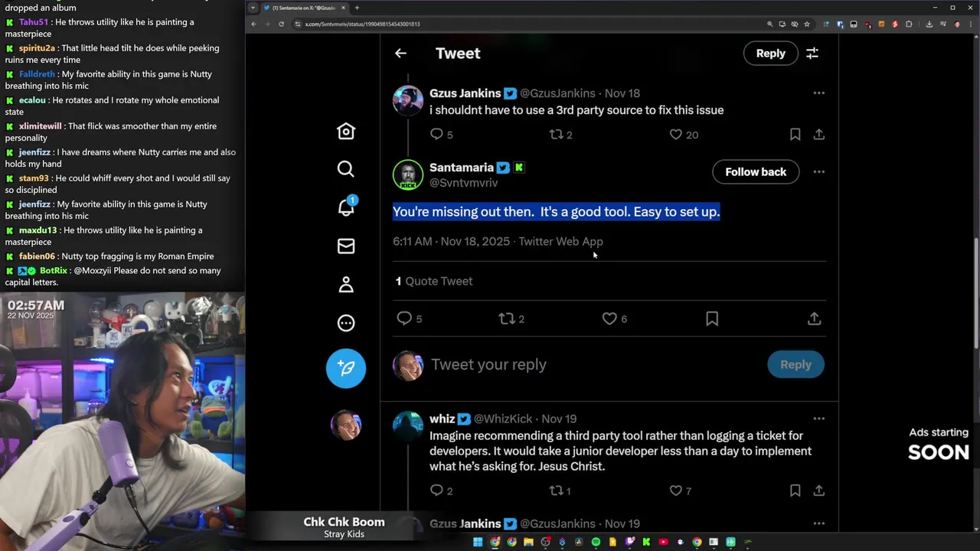Like whiz's tweet with 7 likes
This screenshot has width=980, height=551.
675,491
